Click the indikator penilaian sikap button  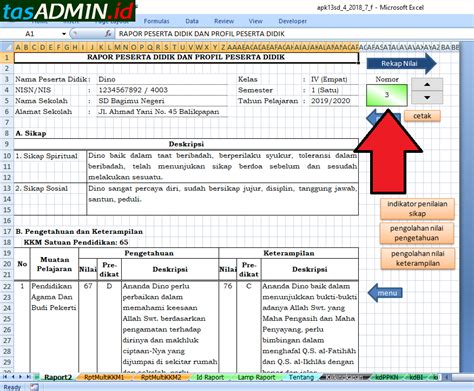(417, 209)
